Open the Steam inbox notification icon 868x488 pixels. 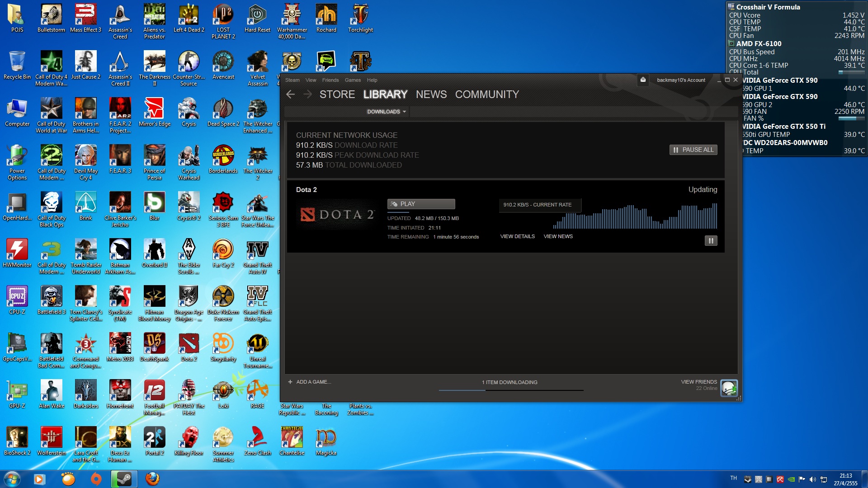point(643,80)
